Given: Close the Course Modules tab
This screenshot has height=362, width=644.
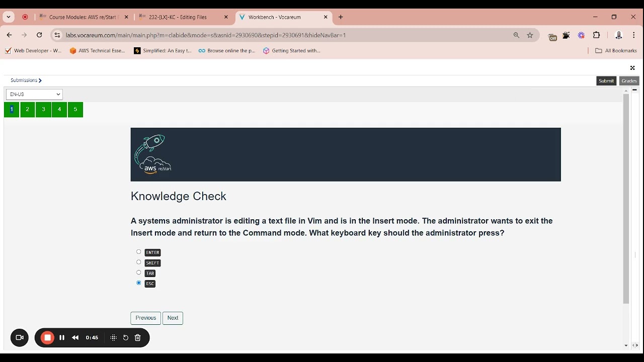Looking at the screenshot, I should pos(126,17).
